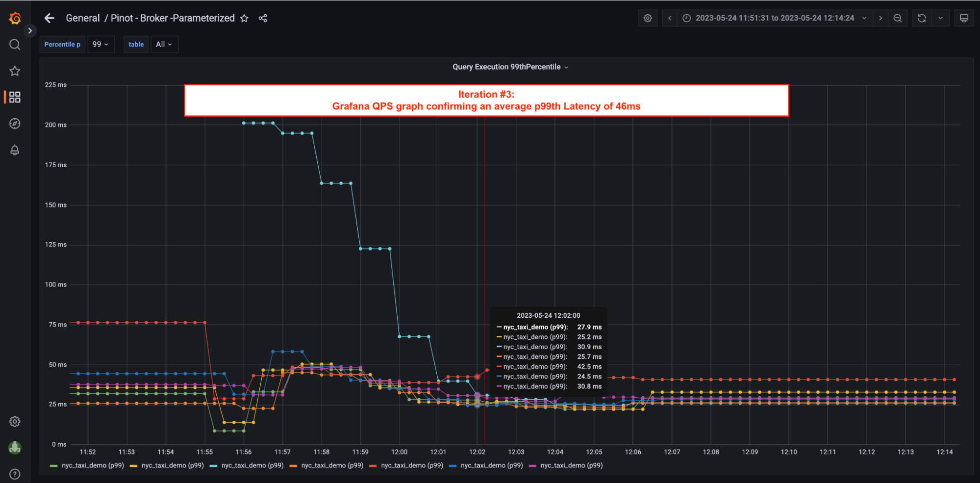The image size is (980, 483).
Task: Open Search from the left sidebar
Action: [x=15, y=44]
